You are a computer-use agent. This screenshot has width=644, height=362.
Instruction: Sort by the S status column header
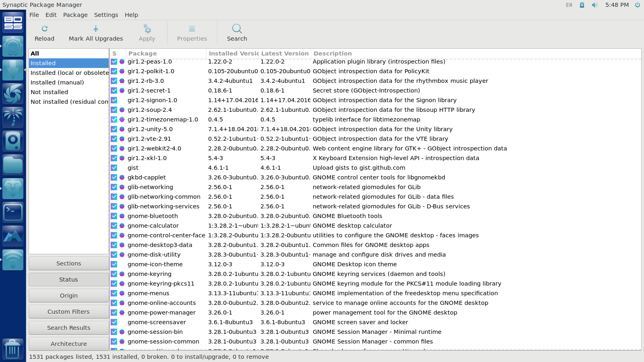point(114,53)
